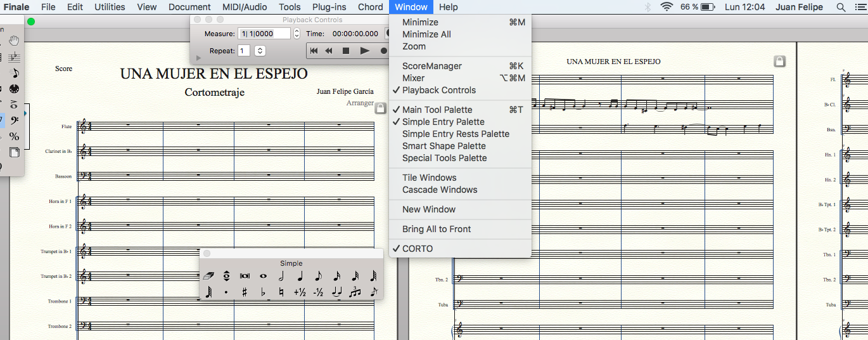Click the triplet tuplet tool
Viewport: 868px width, 340px height.
click(x=355, y=292)
